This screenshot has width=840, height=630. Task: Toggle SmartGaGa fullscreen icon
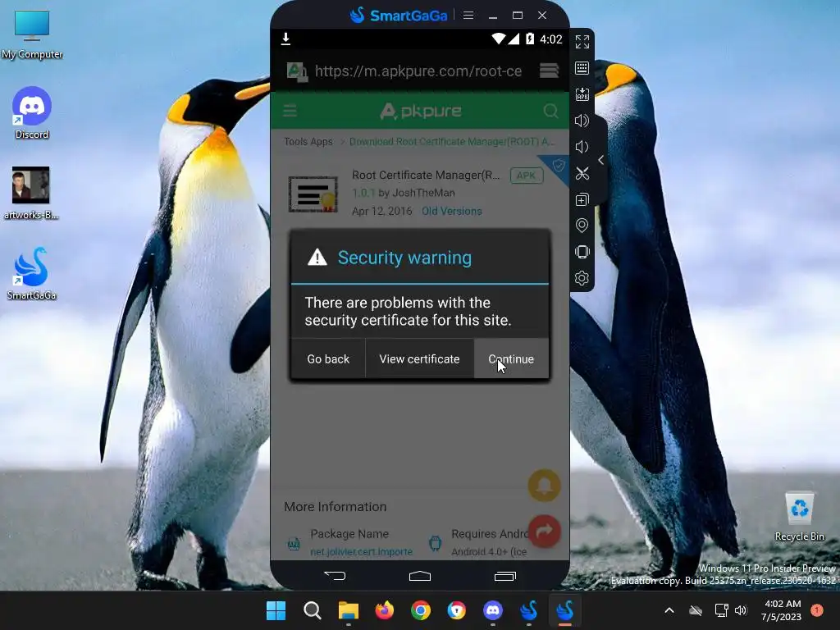coord(582,42)
